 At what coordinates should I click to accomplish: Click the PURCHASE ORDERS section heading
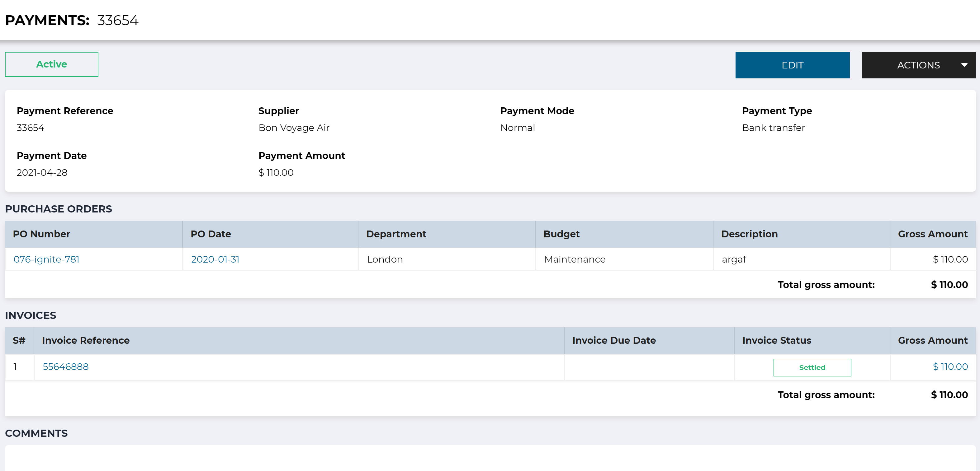[59, 209]
